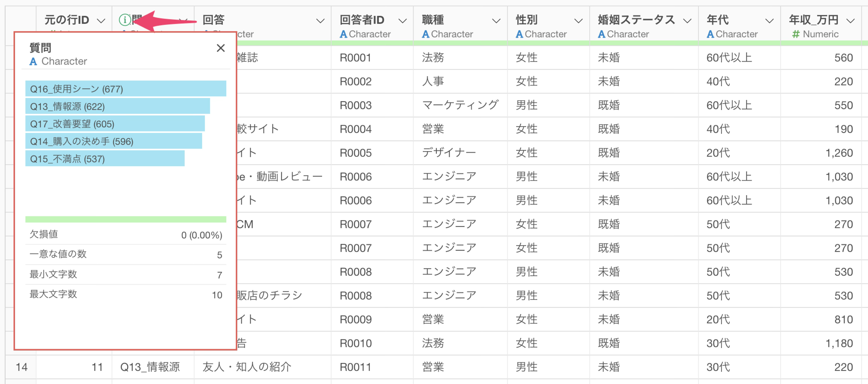Open dropdown menu for 回答 column
The width and height of the screenshot is (868, 384).
coord(320,21)
